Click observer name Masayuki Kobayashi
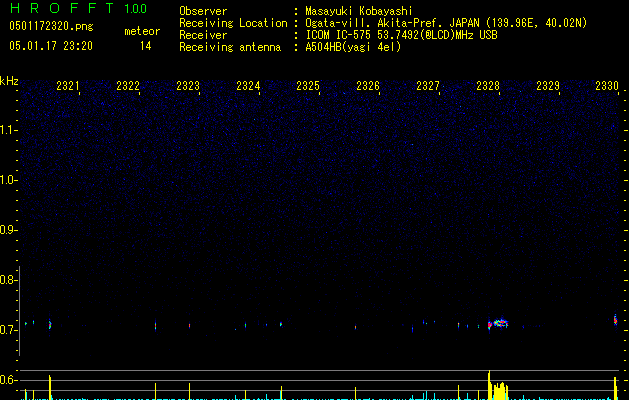Screen dimensions: 629x400 point(359,11)
